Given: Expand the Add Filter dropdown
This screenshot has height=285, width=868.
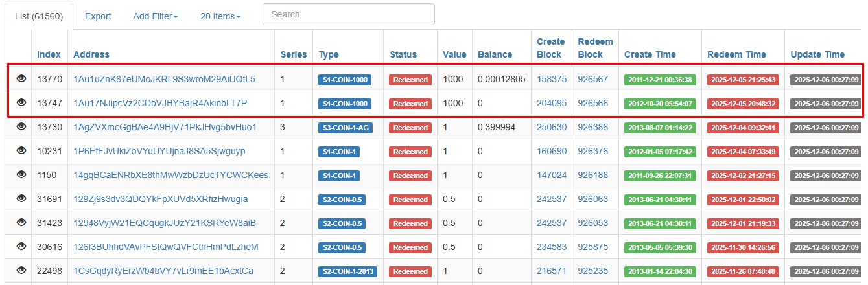Looking at the screenshot, I should 156,16.
